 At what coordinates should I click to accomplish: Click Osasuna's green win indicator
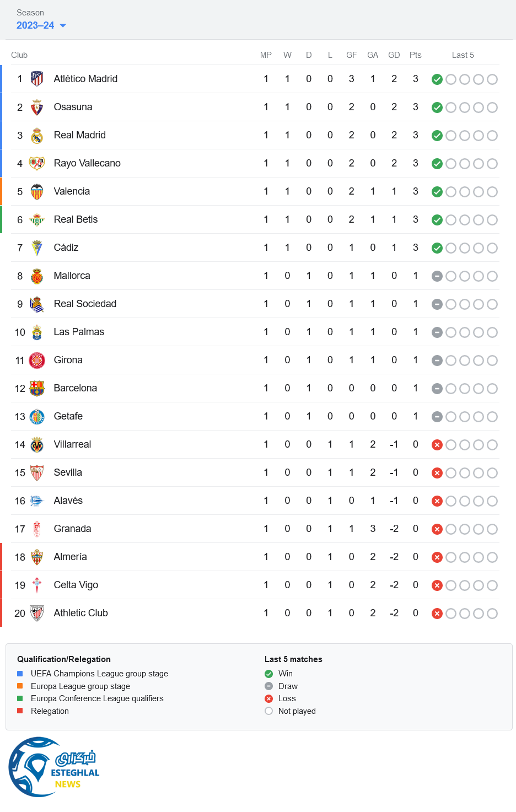(x=437, y=107)
